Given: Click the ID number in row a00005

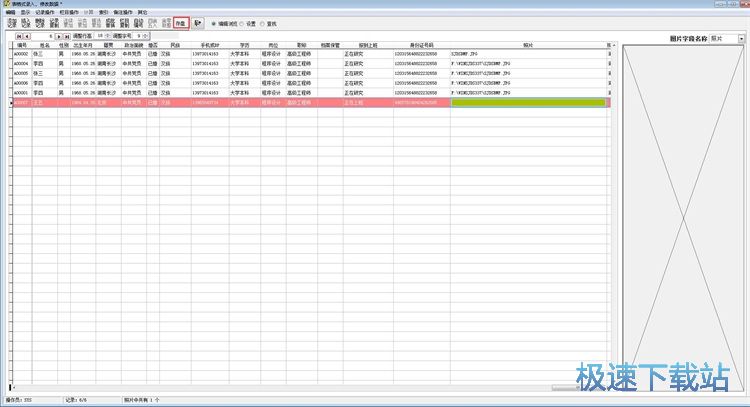Looking at the screenshot, I should point(416,73).
